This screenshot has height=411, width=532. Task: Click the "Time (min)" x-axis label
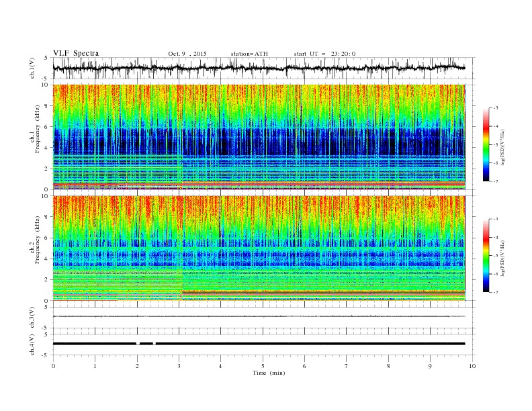(269, 373)
